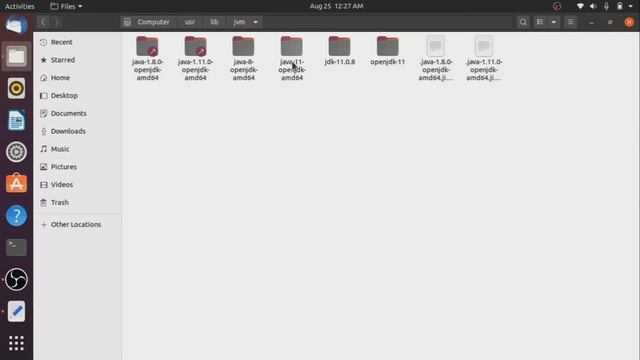This screenshot has height=360, width=640.
Task: Open the view options dropdown arrow
Action: pos(554,22)
